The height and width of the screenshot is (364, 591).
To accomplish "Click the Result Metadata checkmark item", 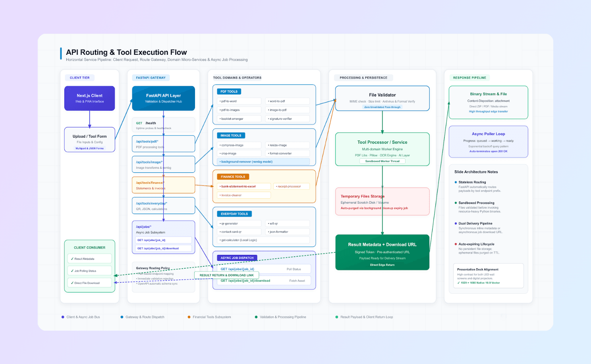I will click(x=90, y=259).
